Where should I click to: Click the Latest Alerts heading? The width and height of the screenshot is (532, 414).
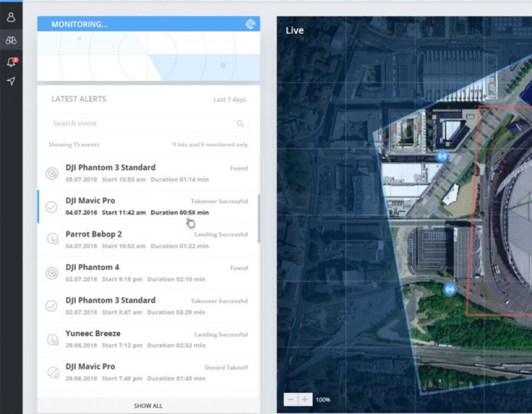click(x=79, y=99)
